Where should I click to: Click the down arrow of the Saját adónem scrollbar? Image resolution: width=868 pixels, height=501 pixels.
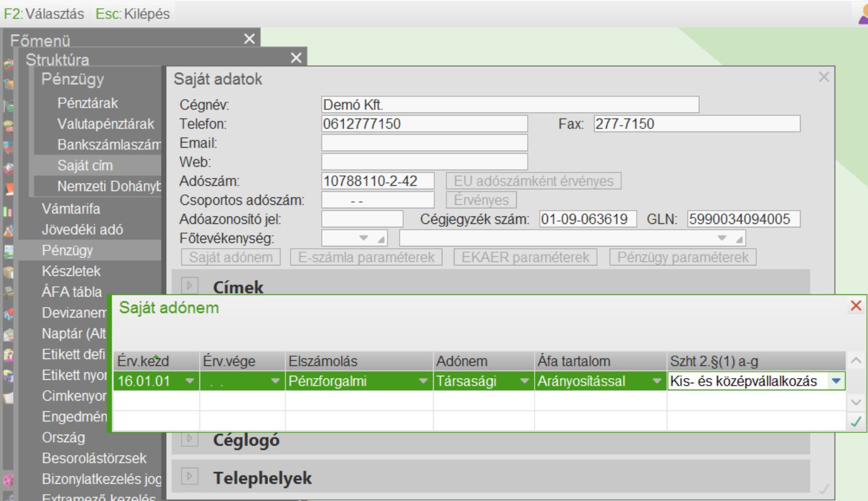click(856, 402)
